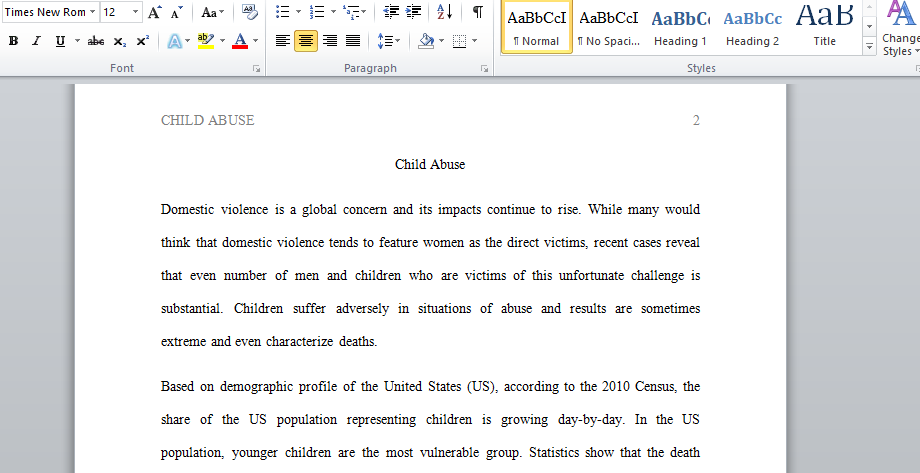Click the Text Effects icon

point(174,41)
